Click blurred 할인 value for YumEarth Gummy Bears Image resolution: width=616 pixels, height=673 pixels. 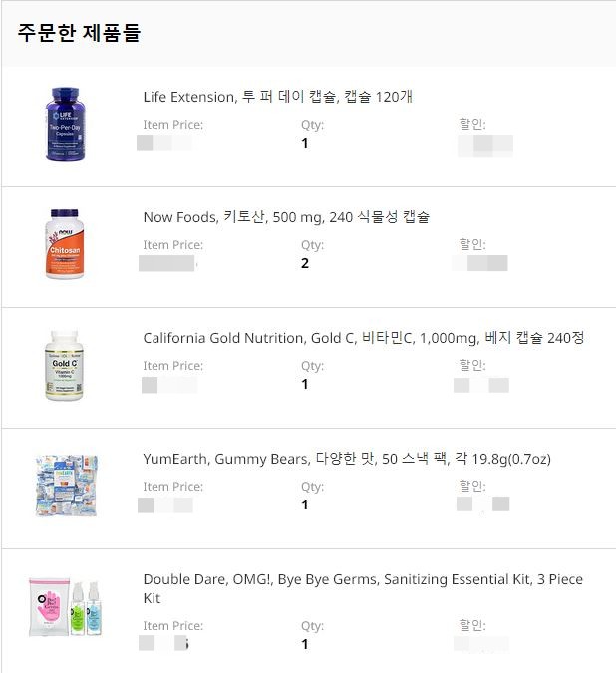[483, 504]
